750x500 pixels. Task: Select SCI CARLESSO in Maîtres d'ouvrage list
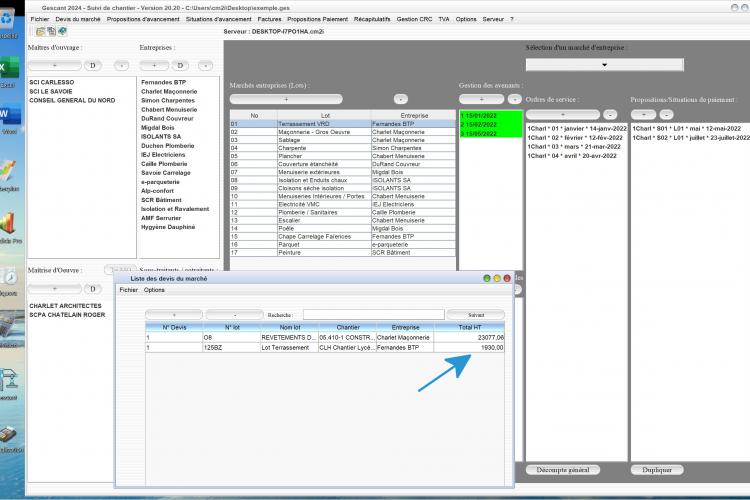click(52, 82)
